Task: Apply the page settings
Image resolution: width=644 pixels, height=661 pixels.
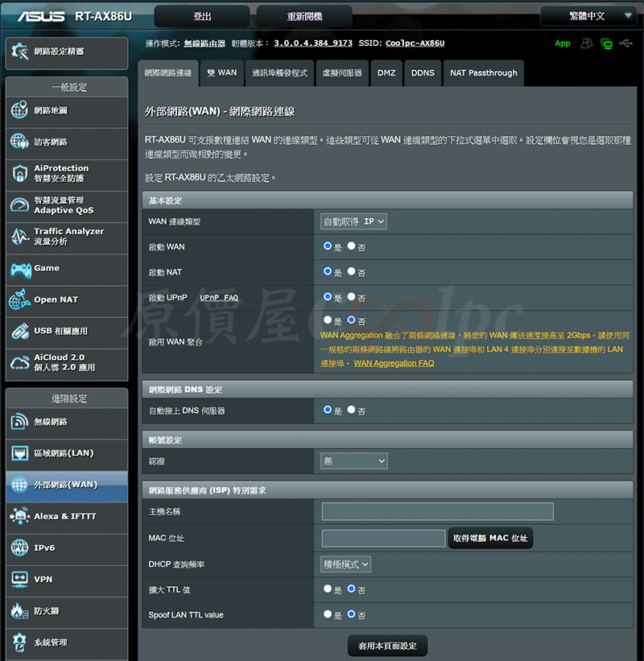Action: (387, 646)
